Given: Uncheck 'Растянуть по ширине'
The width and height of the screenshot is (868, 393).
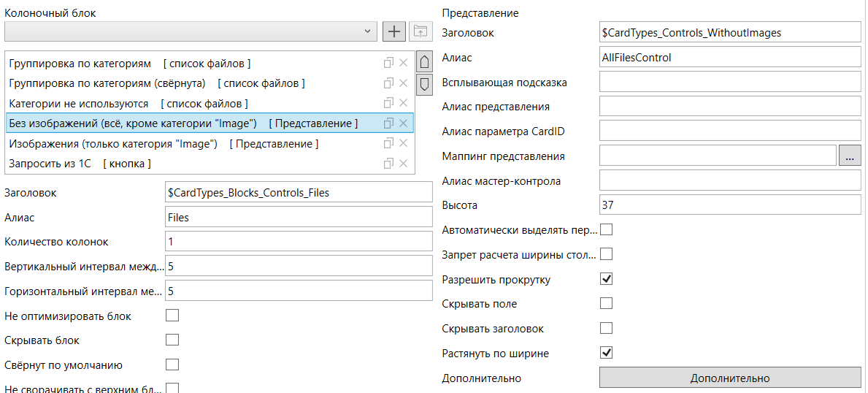Looking at the screenshot, I should [607, 353].
